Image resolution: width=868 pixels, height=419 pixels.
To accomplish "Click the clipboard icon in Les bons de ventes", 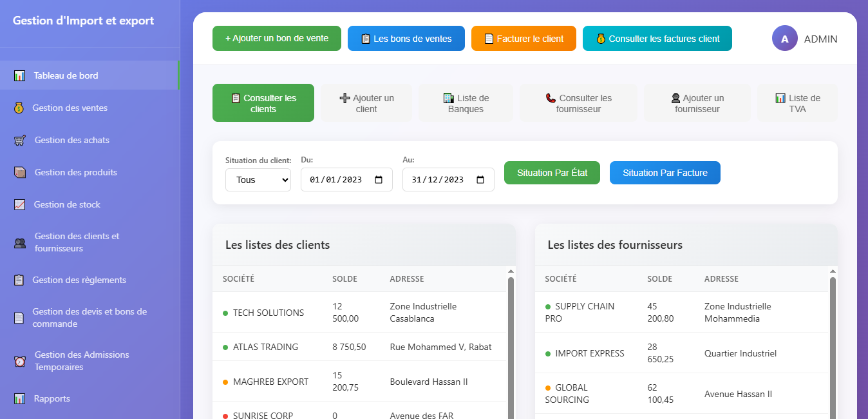I will pyautogui.click(x=366, y=39).
